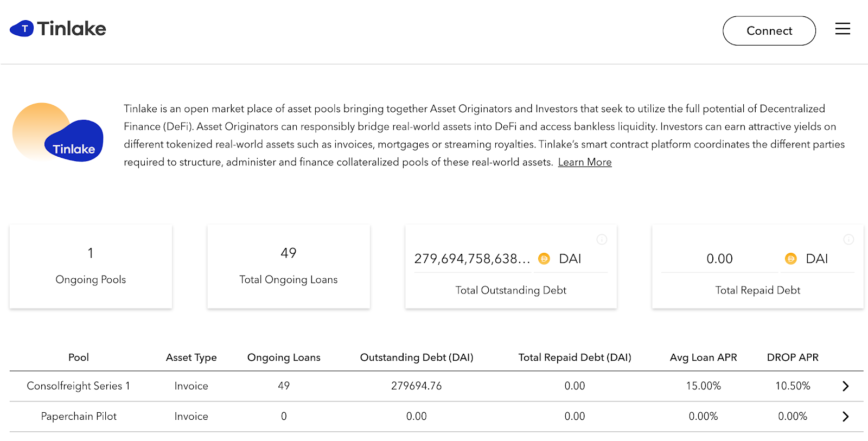Select the Paperchain Pilot pool name
Image resolution: width=868 pixels, height=441 pixels.
pos(79,416)
